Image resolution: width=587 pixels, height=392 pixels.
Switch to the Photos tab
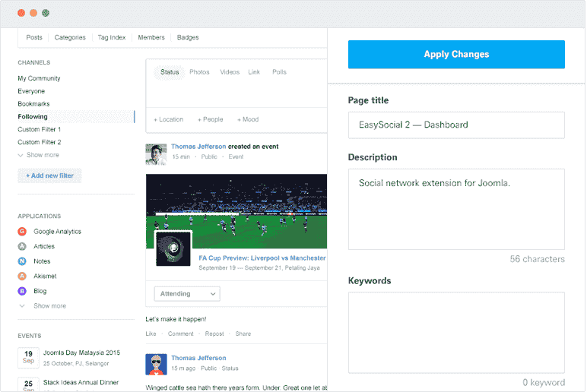click(199, 72)
